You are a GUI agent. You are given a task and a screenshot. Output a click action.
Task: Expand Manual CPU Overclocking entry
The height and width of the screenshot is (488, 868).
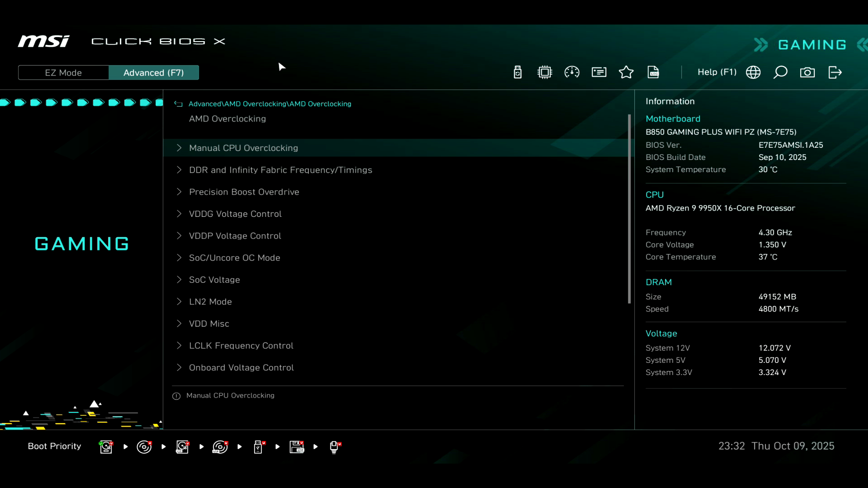pos(243,148)
